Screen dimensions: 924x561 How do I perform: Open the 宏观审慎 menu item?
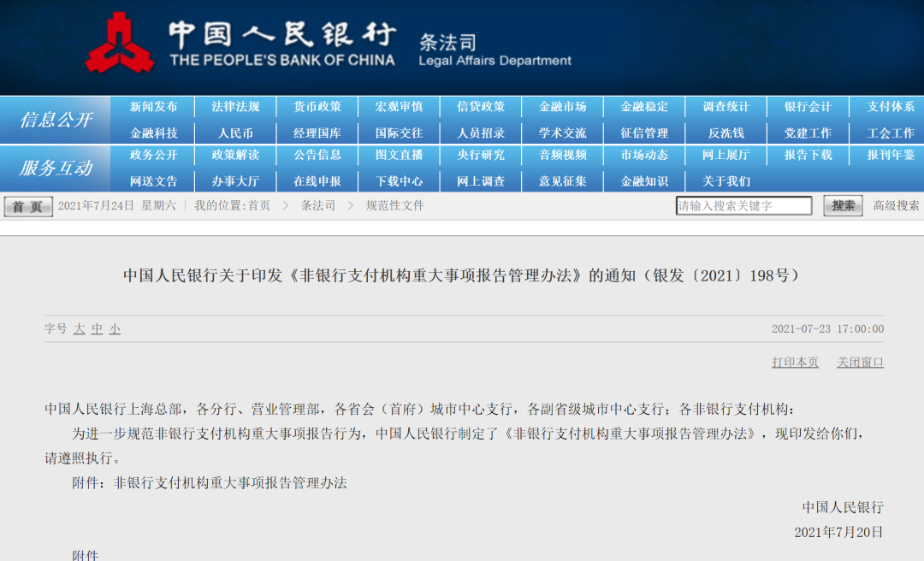pyautogui.click(x=399, y=107)
